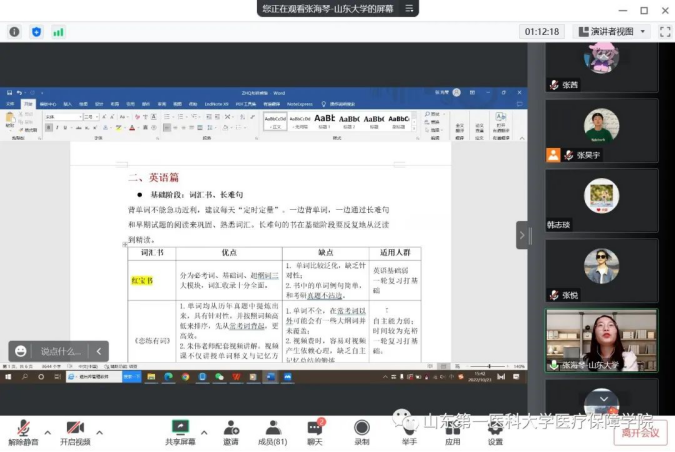Open meeting Settings (设置)
Viewport: 675px width, 452px height.
coord(495,429)
